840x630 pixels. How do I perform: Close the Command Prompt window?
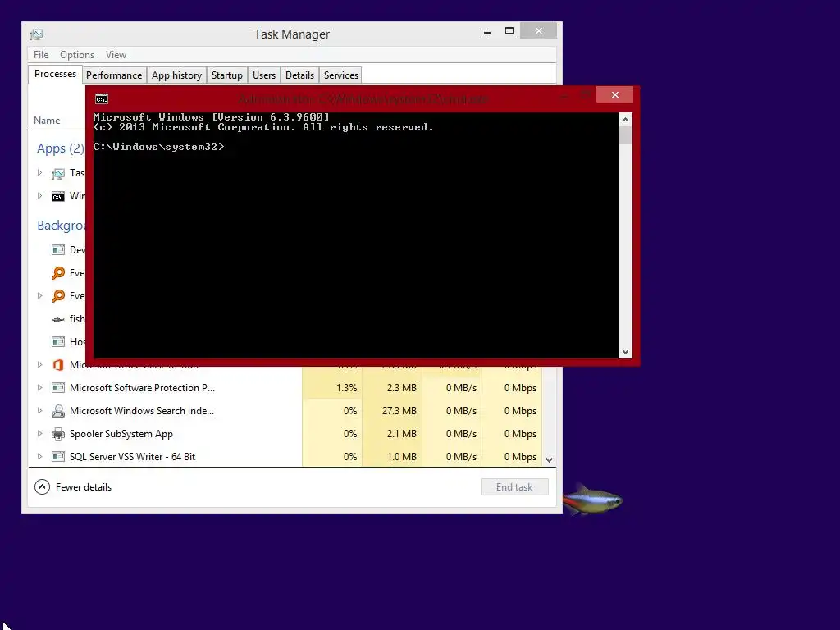pos(615,95)
